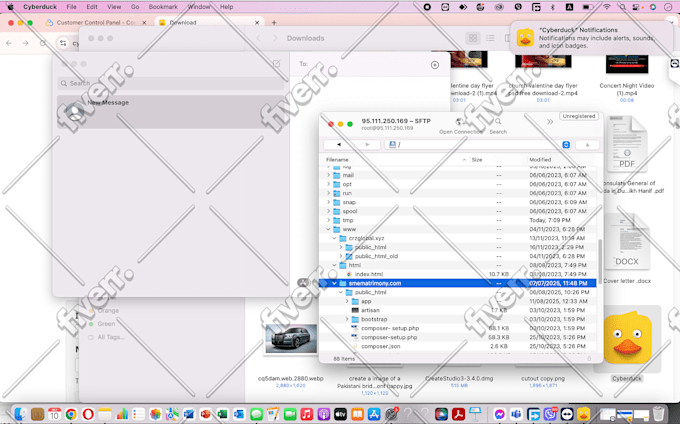Click the Cyberduck file list vertical scrollbar

(600, 261)
